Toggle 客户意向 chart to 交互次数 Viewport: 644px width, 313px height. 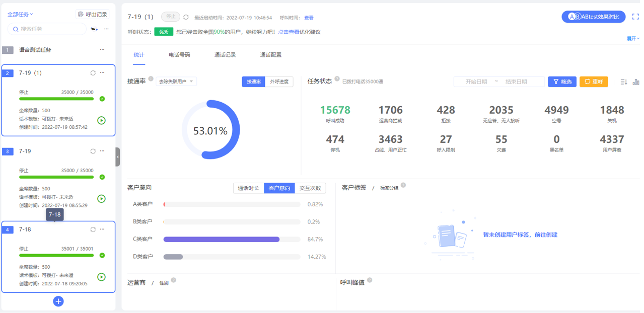310,188
